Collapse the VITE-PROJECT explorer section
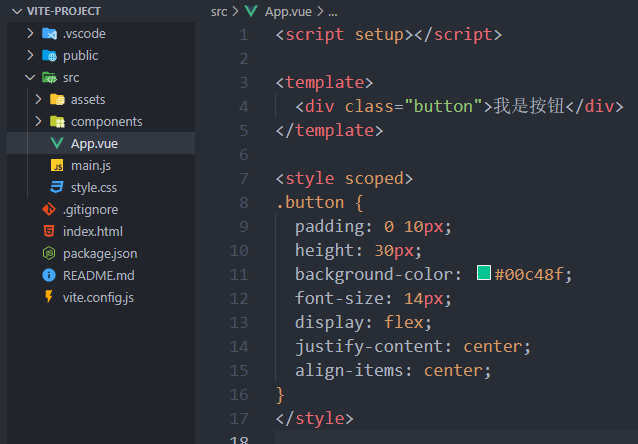The height and width of the screenshot is (444, 638). (16, 11)
